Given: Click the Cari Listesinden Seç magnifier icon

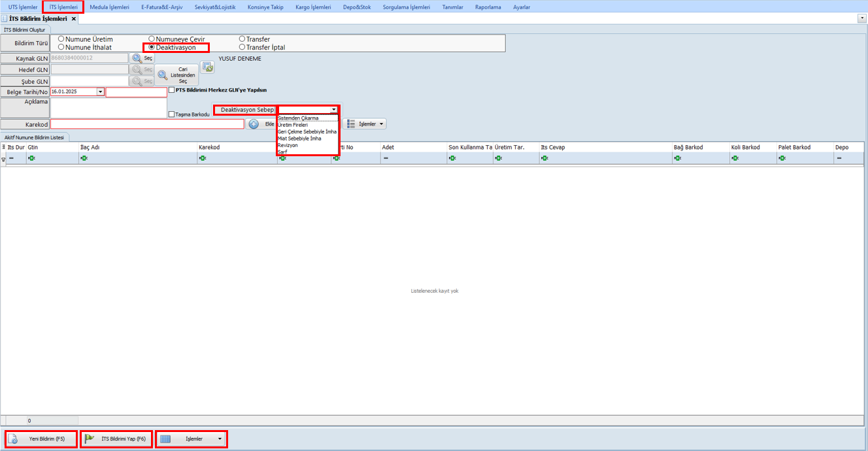Looking at the screenshot, I should [163, 76].
